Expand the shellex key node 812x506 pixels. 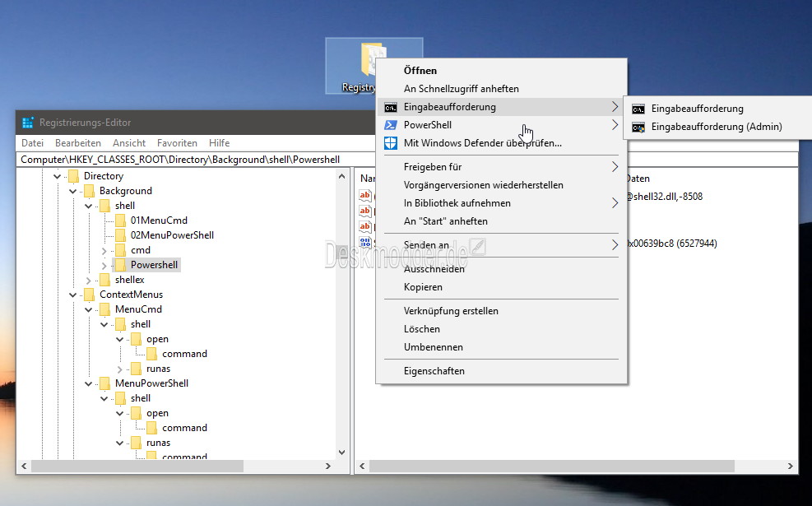click(x=89, y=281)
